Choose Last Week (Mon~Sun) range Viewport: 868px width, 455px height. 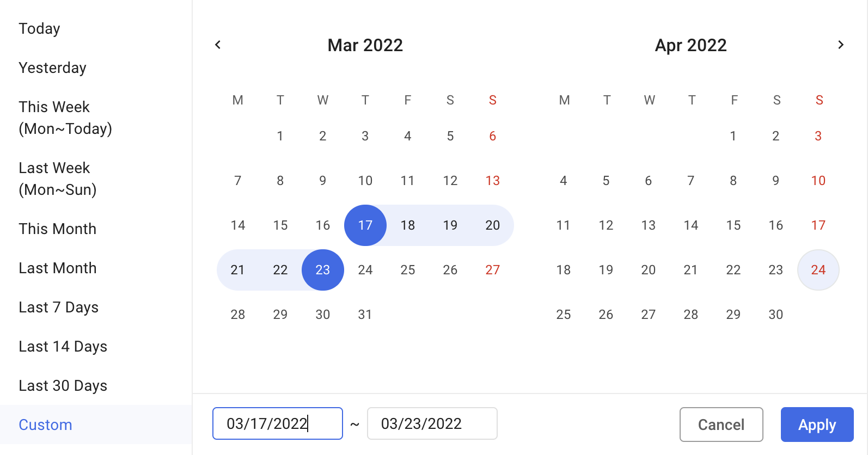coord(57,179)
